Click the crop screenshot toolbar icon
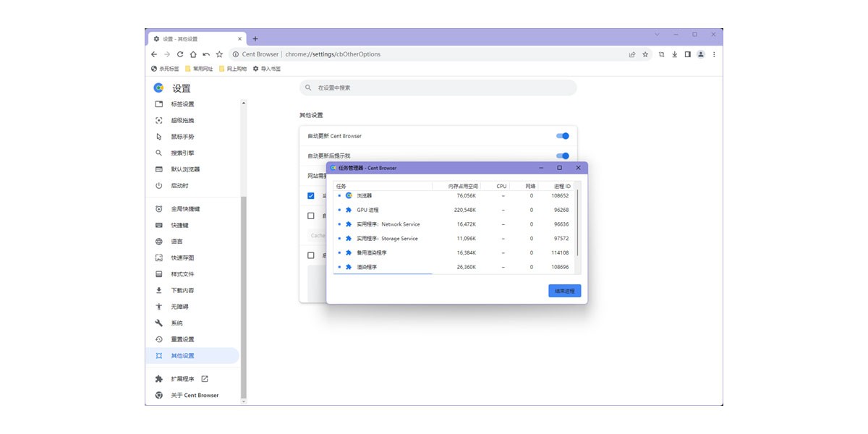868x434 pixels. point(661,54)
